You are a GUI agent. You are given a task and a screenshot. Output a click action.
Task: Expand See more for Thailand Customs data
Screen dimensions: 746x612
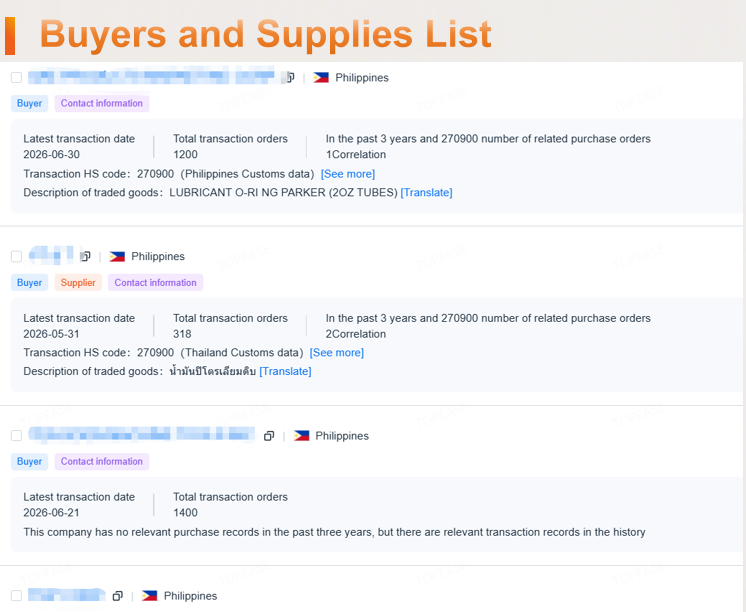tap(337, 353)
